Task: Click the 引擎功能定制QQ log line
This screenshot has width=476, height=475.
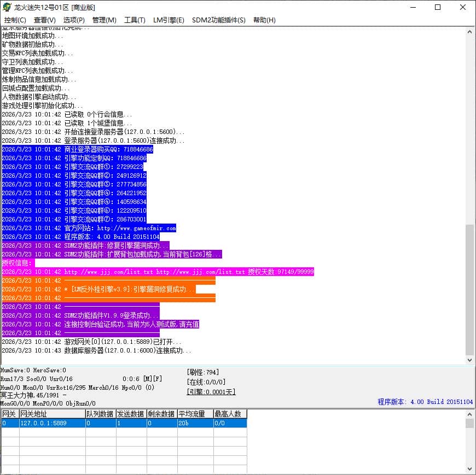Action: pos(74,158)
